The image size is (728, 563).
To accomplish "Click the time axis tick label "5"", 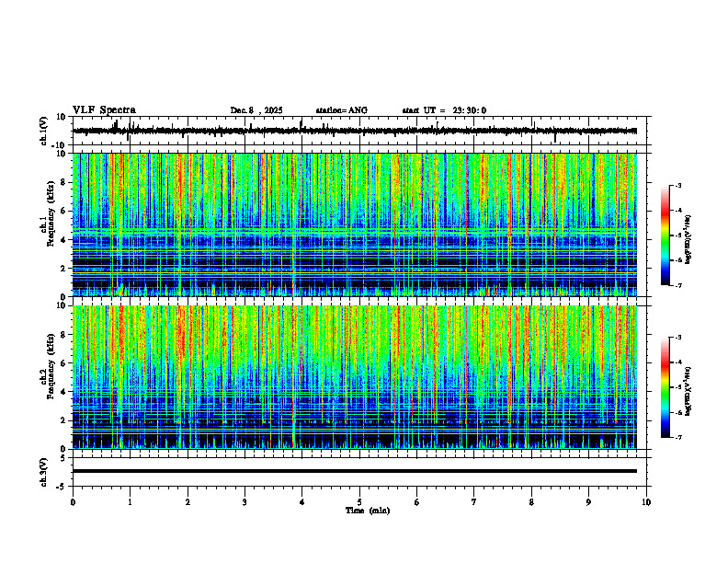I will [359, 502].
